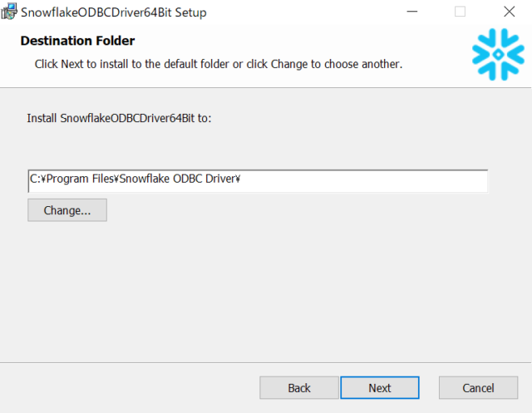Open the Change... folder browser
The width and height of the screenshot is (532, 413).
click(67, 210)
